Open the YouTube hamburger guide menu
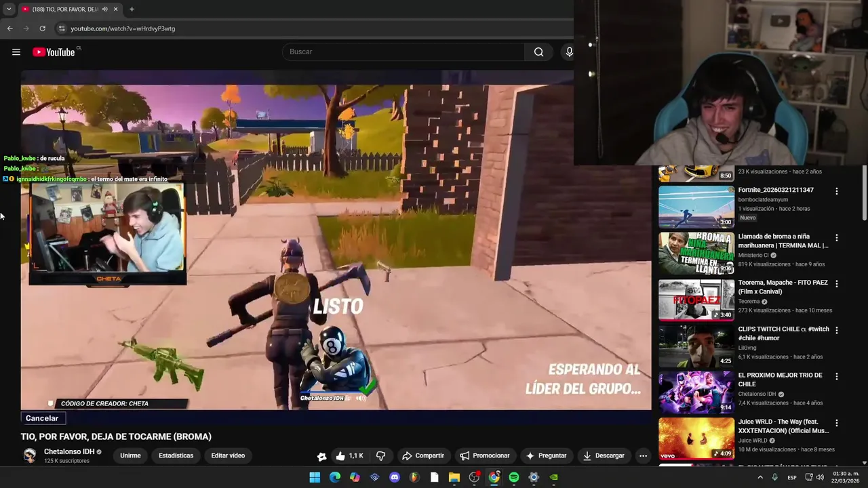The width and height of the screenshot is (868, 488). 16,52
